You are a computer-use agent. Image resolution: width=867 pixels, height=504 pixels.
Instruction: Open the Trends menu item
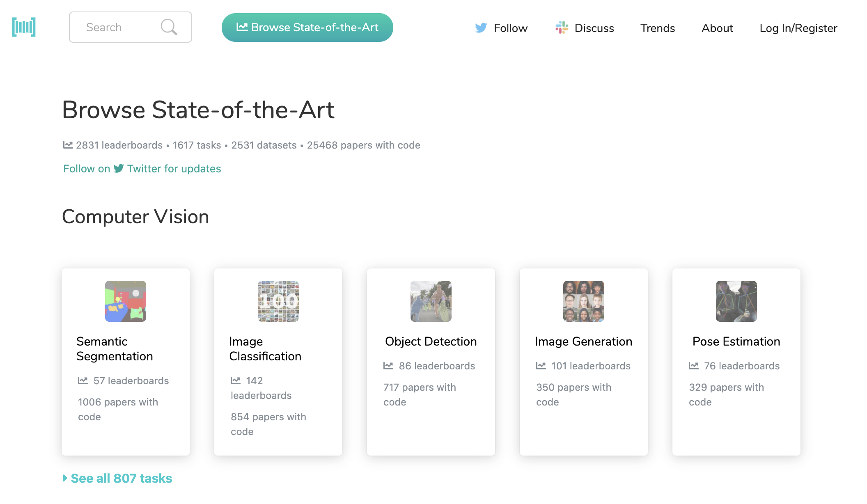(x=658, y=28)
